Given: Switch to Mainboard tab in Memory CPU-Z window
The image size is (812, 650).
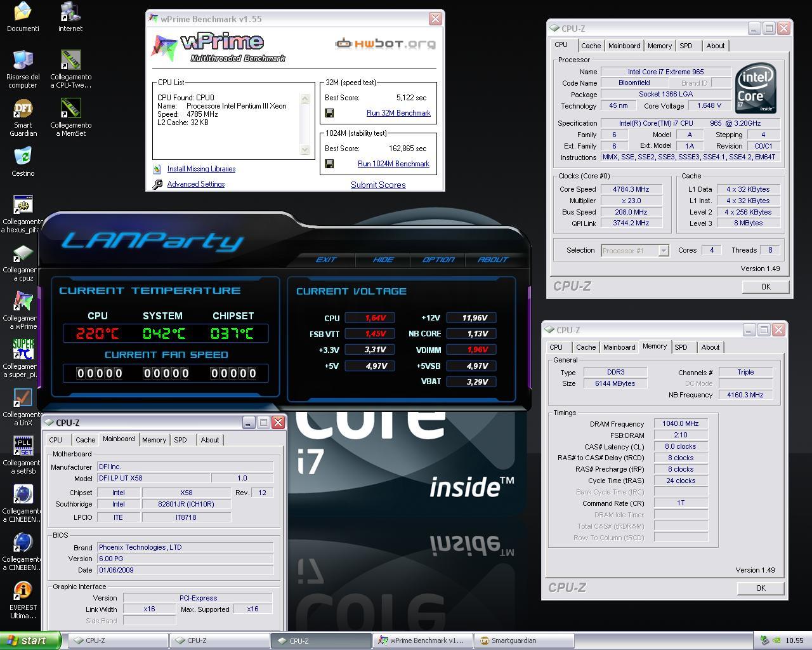Looking at the screenshot, I should coord(619,347).
